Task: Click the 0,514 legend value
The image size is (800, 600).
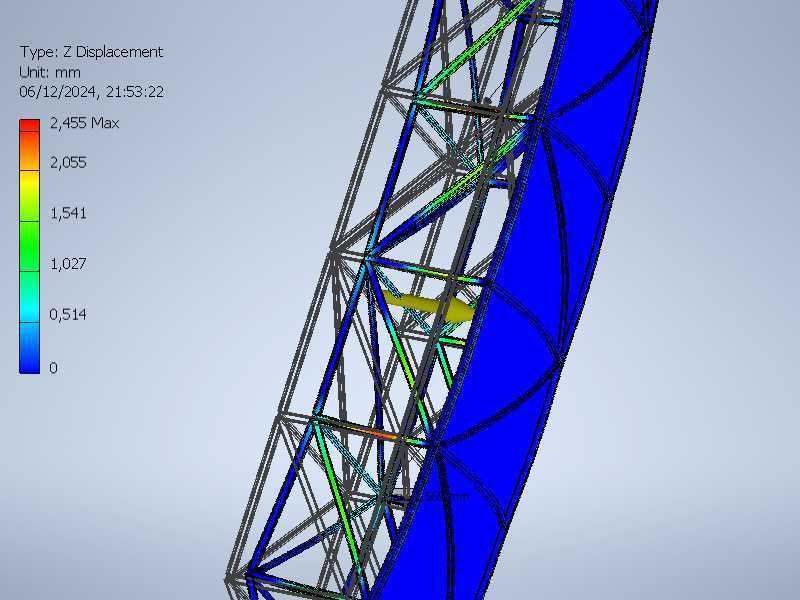Action: (68, 314)
